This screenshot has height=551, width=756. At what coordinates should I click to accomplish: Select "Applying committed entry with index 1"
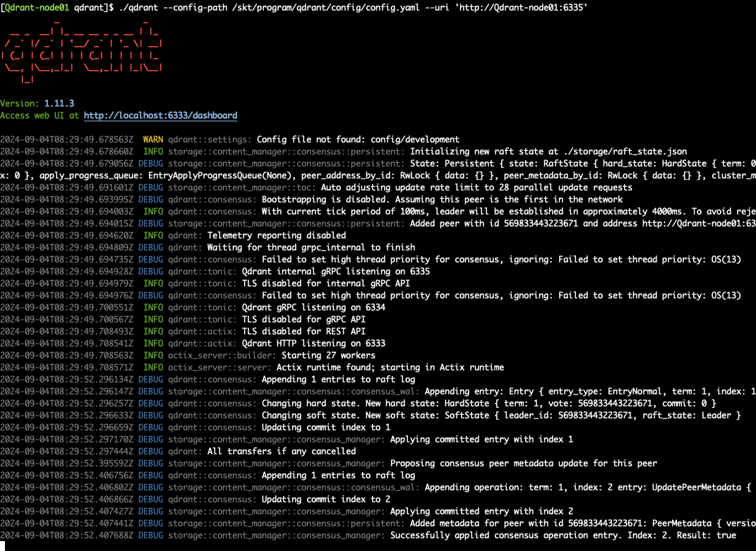(x=481, y=440)
